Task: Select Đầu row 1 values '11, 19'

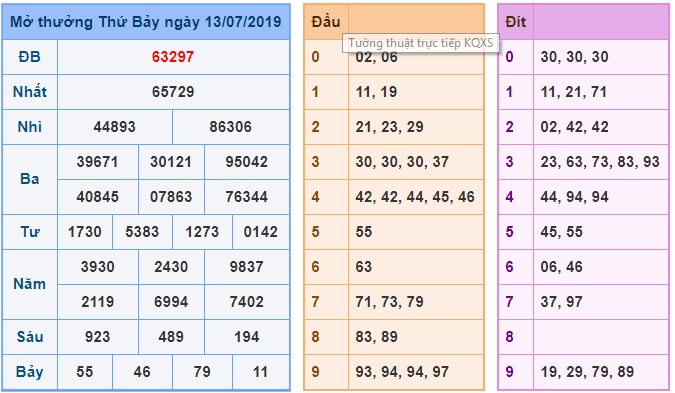Action: [376, 92]
